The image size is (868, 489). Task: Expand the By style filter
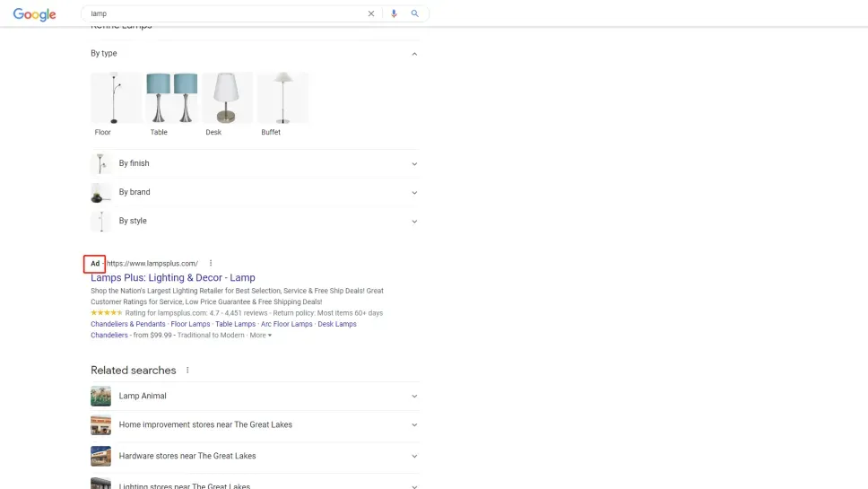413,222
